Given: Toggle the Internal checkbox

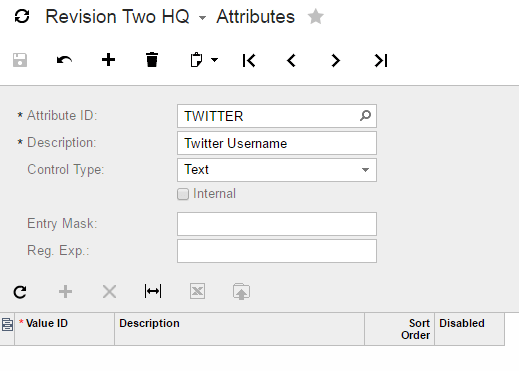Looking at the screenshot, I should [183, 194].
